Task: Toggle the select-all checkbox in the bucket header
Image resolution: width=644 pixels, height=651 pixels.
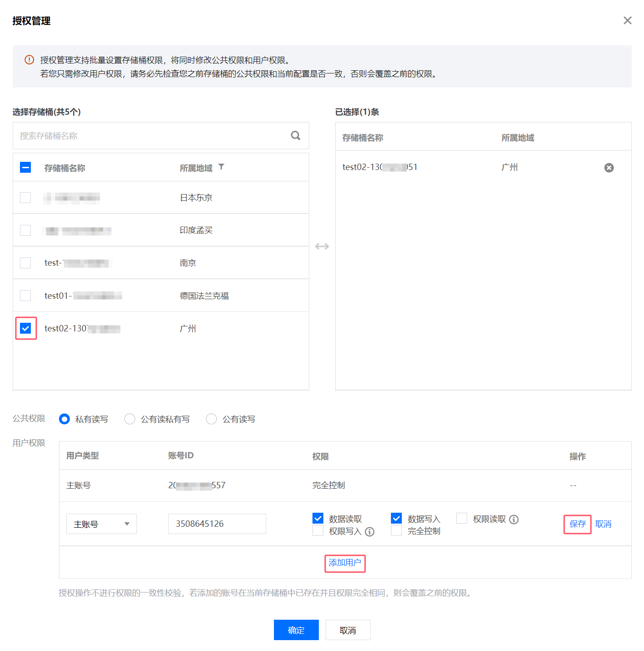Action: coord(25,167)
